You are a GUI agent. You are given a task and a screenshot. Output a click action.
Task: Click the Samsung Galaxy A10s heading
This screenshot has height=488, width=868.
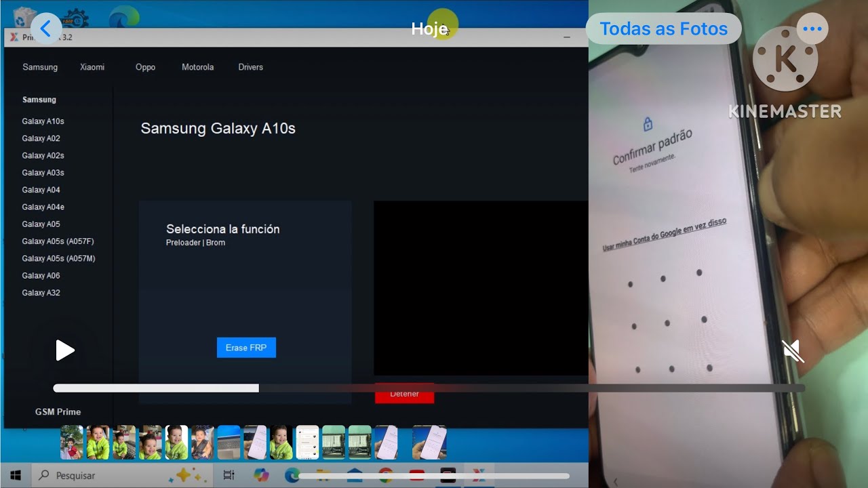coord(218,128)
